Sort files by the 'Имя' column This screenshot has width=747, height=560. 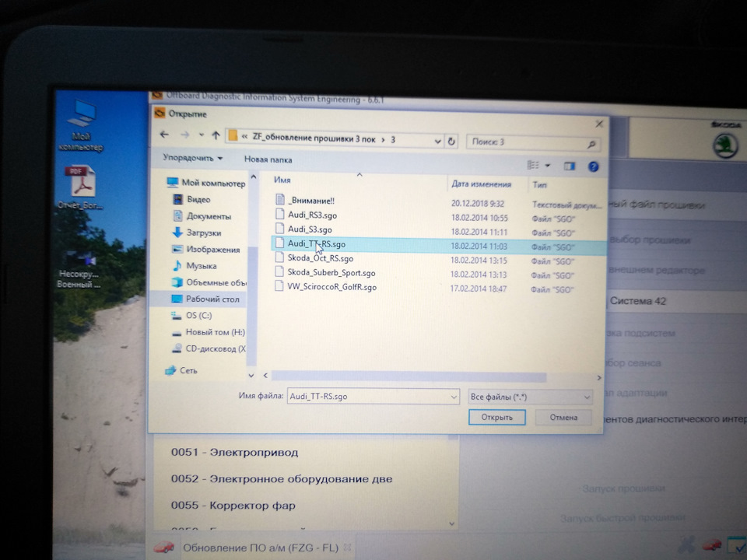pyautogui.click(x=282, y=180)
